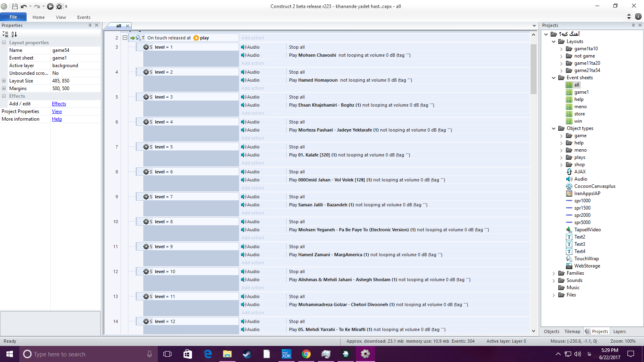Click Play Hamed Homayoun action
The height and width of the screenshot is (362, 644).
click(x=350, y=80)
